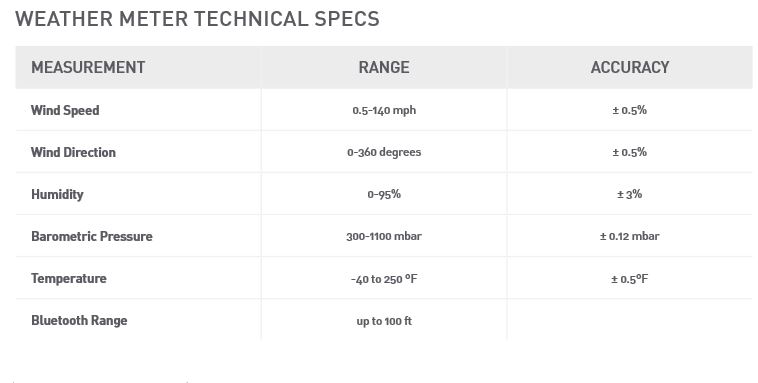Screen dimensions: 758x383
Task: Click the Bluetooth Range row label
Action: [x=79, y=321]
